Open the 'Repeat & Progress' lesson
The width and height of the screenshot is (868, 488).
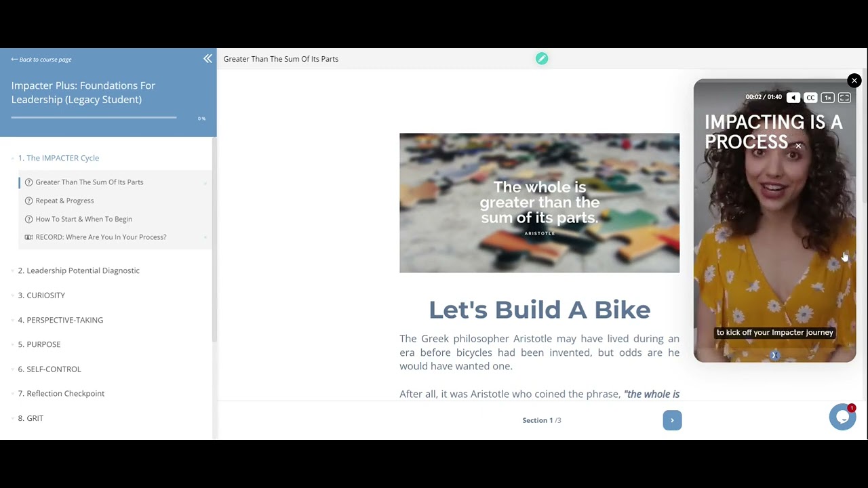coord(64,201)
